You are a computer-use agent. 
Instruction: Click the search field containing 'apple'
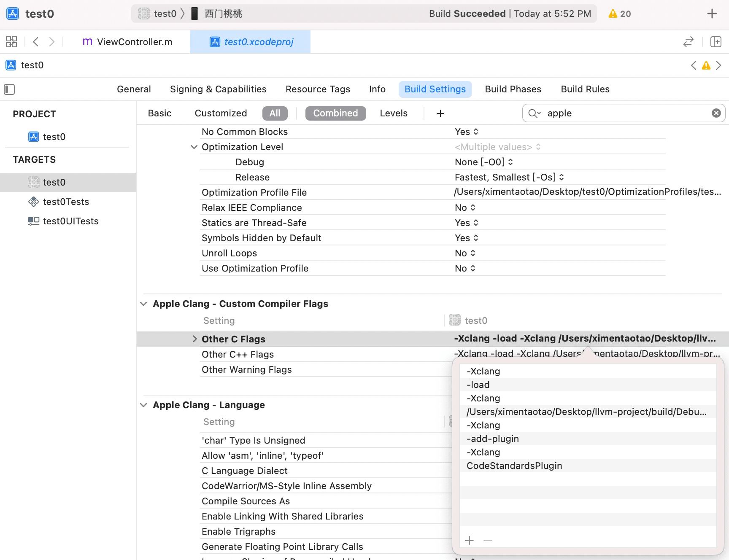624,113
